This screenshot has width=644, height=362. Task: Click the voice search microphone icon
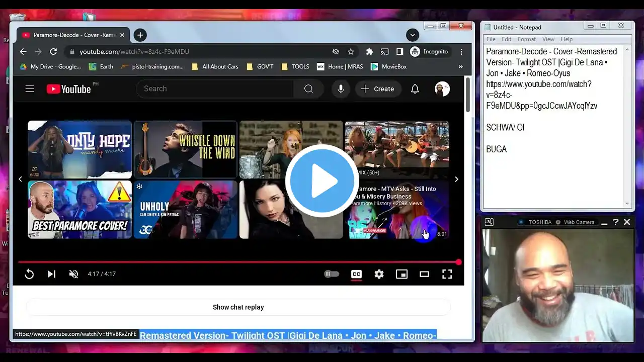pos(341,89)
